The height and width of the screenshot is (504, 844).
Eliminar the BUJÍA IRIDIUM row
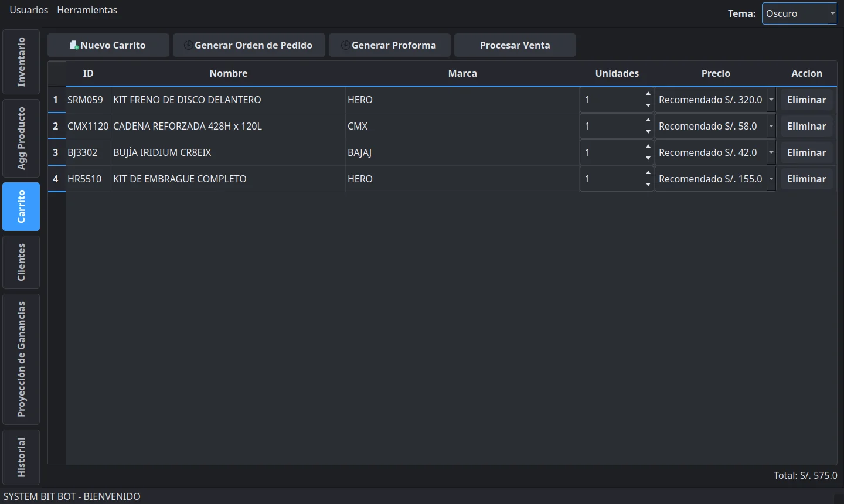tap(806, 152)
